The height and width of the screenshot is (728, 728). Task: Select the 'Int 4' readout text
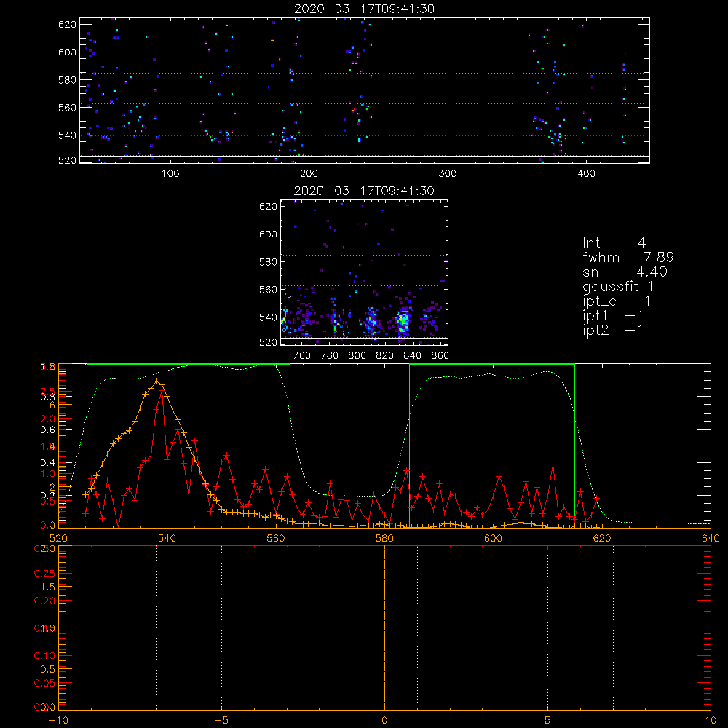[614, 243]
